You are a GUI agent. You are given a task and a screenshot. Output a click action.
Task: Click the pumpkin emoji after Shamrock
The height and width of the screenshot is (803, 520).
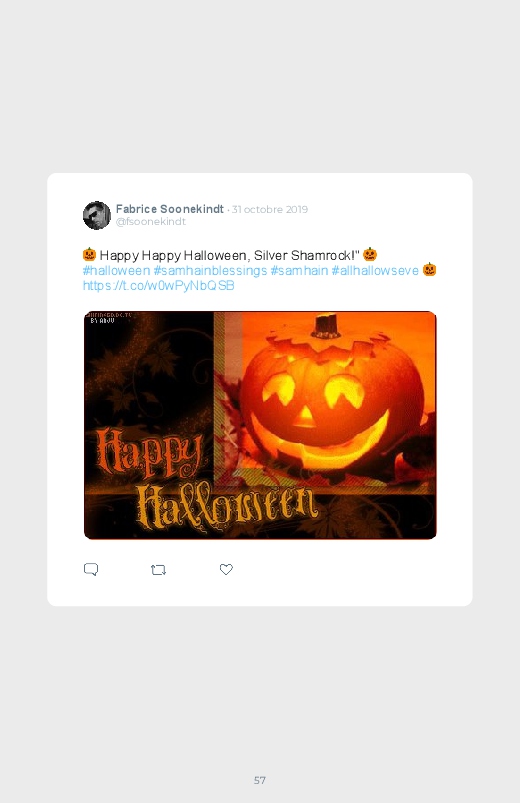[370, 254]
